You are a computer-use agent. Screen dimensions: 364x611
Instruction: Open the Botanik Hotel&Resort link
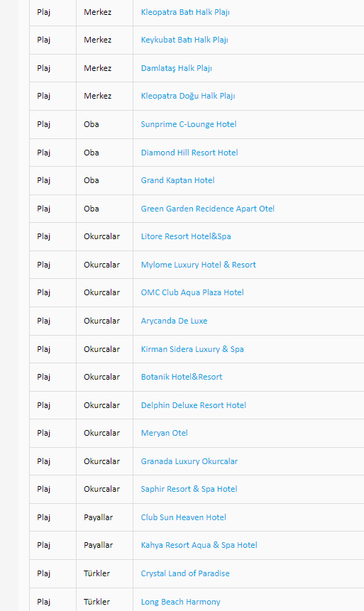182,377
